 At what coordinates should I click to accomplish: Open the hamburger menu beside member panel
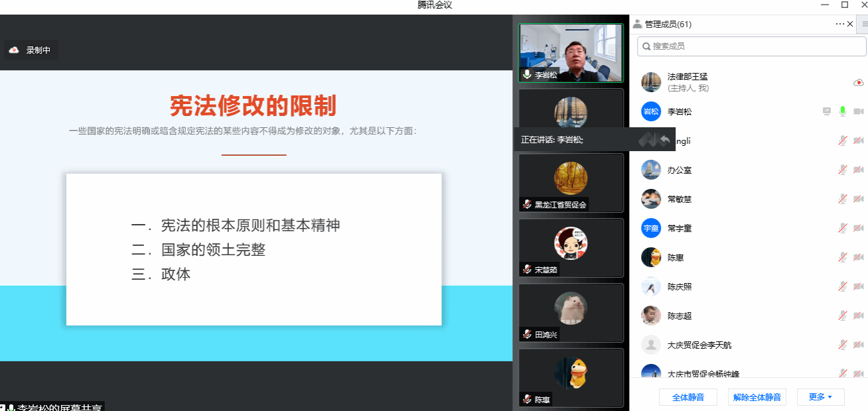(865, 24)
